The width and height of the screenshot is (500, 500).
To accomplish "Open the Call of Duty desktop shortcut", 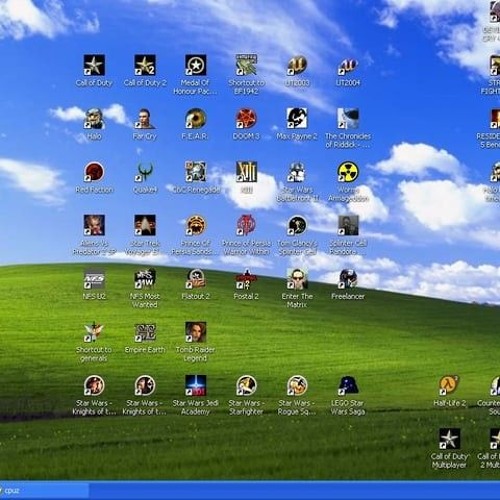I will tap(94, 65).
